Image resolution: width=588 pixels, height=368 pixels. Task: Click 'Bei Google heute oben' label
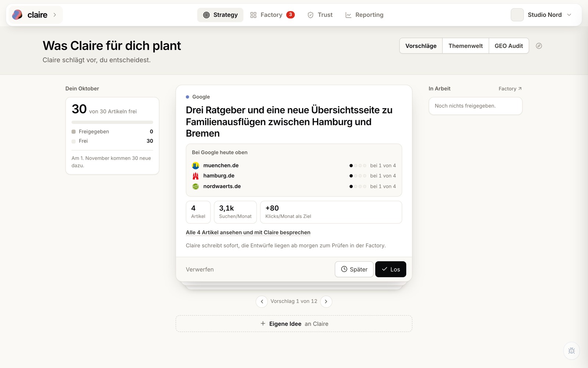point(220,152)
